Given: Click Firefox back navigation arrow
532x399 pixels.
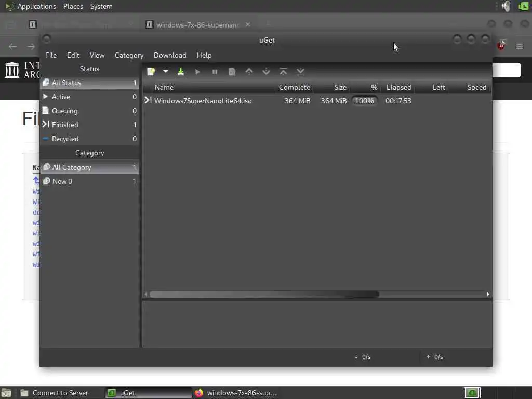Looking at the screenshot, I should pyautogui.click(x=12, y=46).
